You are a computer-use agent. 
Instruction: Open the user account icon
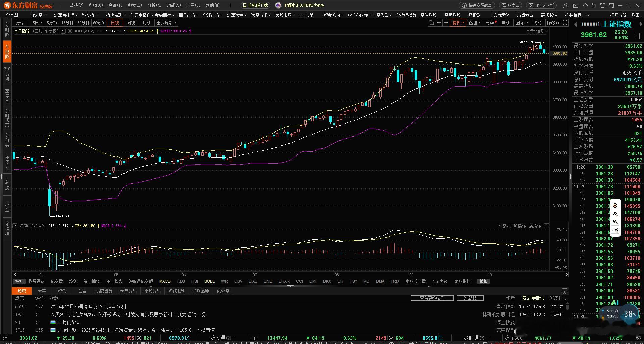tap(566, 6)
